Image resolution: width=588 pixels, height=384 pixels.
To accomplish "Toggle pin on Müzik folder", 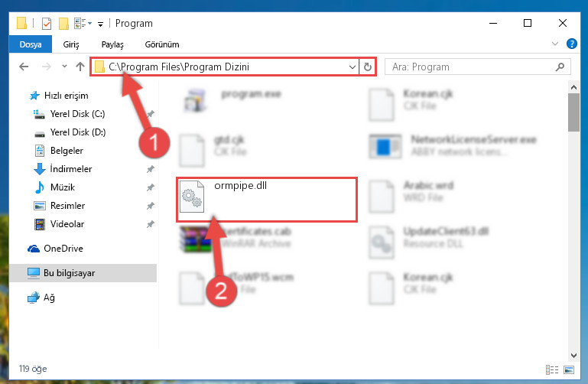I will (151, 187).
